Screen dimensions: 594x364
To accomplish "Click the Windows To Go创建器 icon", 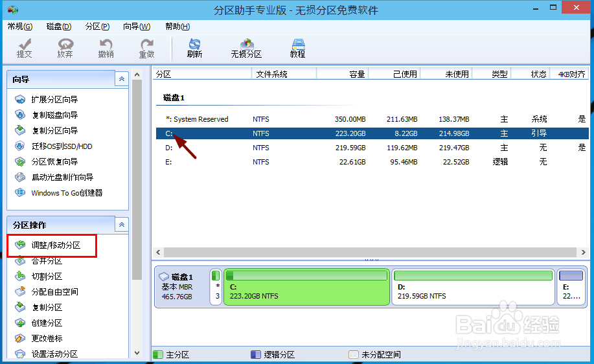I will (20, 193).
